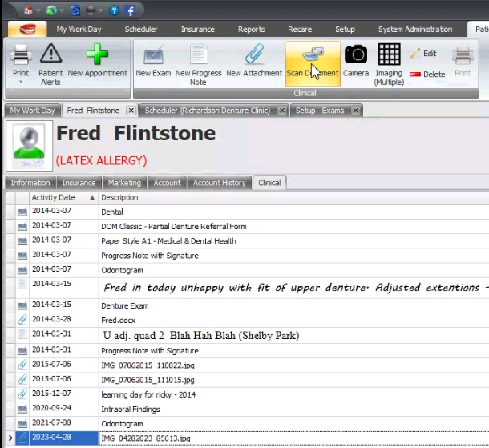Viewport: 489px width, 448px height.
Task: Open the Reports ribbon tab
Action: [252, 30]
